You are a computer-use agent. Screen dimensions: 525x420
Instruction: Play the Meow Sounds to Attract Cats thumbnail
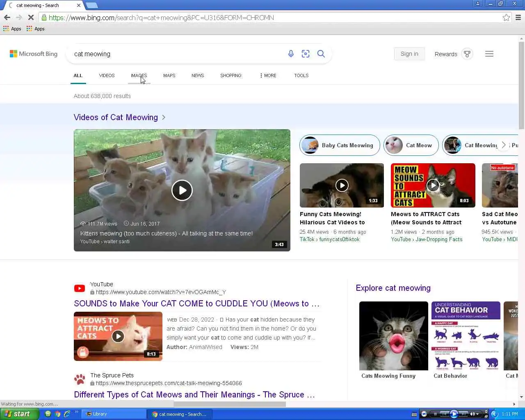pos(433,185)
